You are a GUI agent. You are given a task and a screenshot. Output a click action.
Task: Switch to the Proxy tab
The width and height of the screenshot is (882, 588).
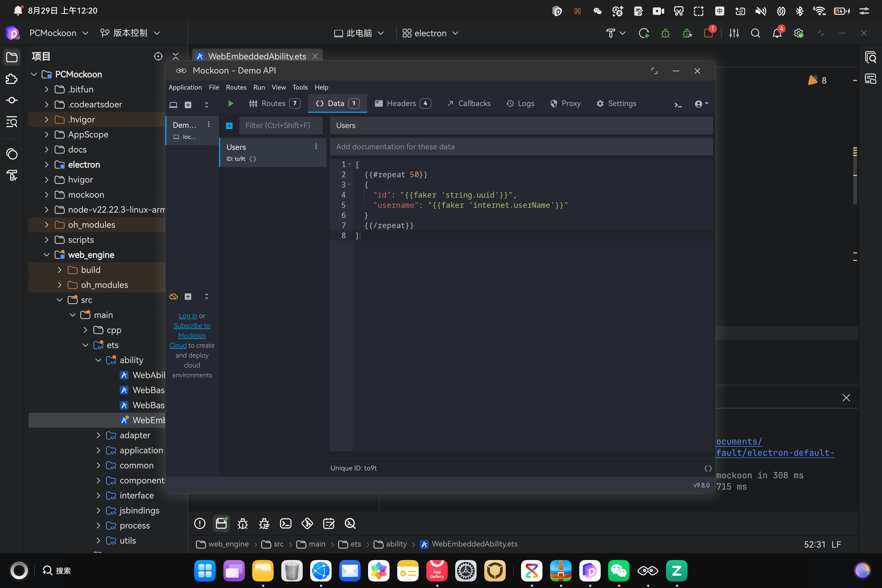[x=565, y=103]
